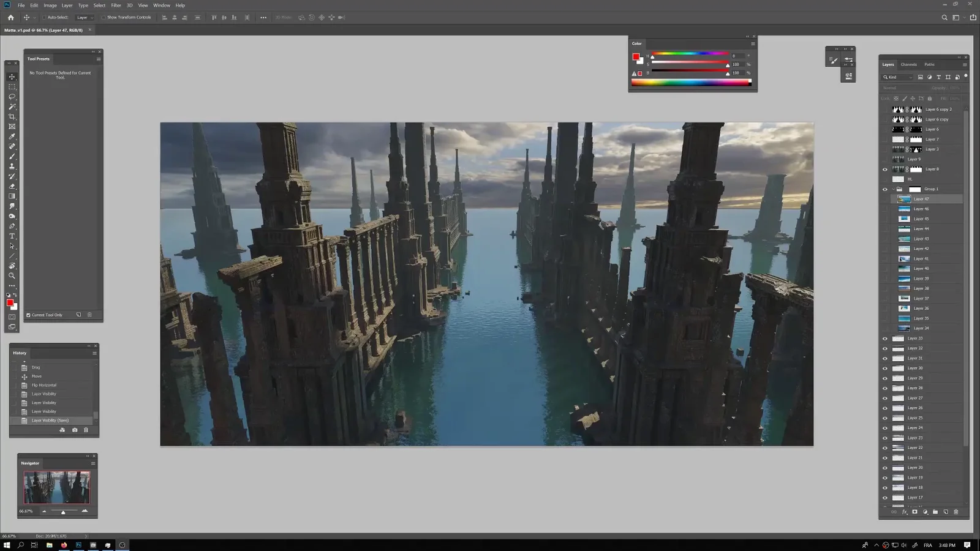Screen dimensions: 980x551
Task: Open the Layer dropdown in Auto-Select options
Action: point(84,17)
